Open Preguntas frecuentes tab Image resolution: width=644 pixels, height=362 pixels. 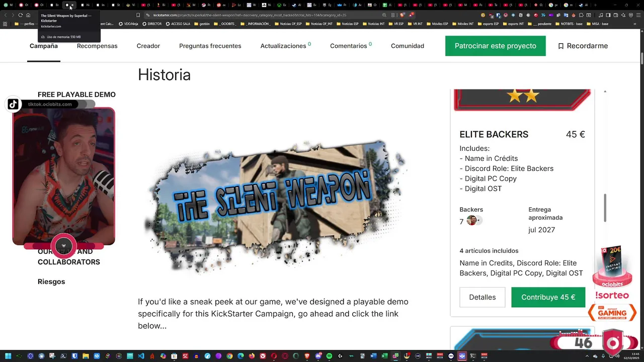coord(210,46)
